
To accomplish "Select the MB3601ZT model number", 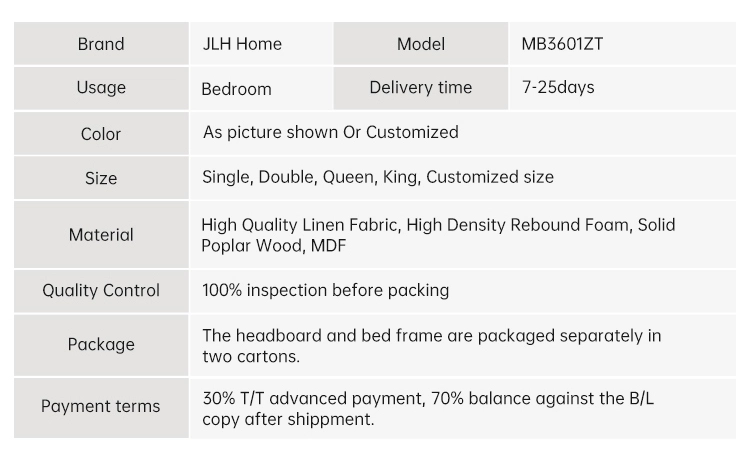I will click(x=562, y=44).
